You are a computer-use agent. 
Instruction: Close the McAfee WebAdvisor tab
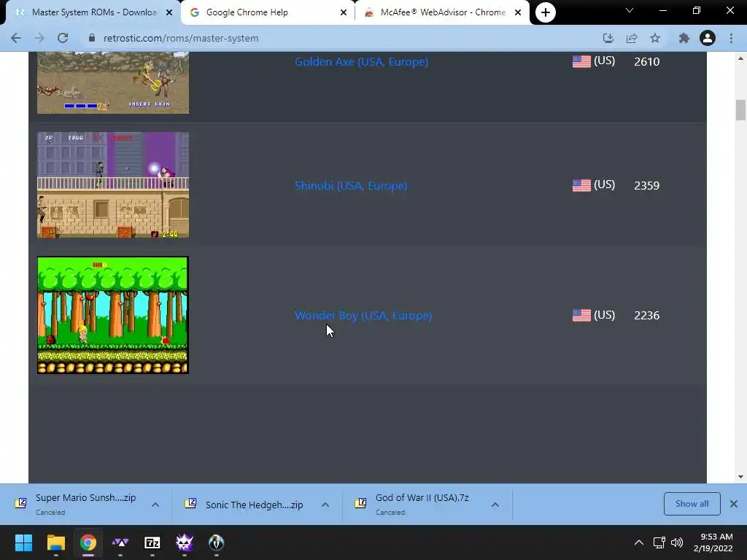pos(518,12)
